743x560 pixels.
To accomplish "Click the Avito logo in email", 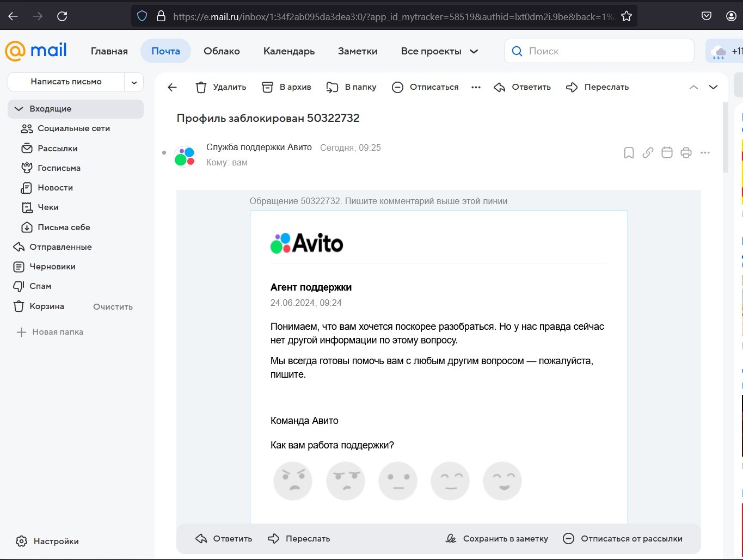I will (307, 243).
